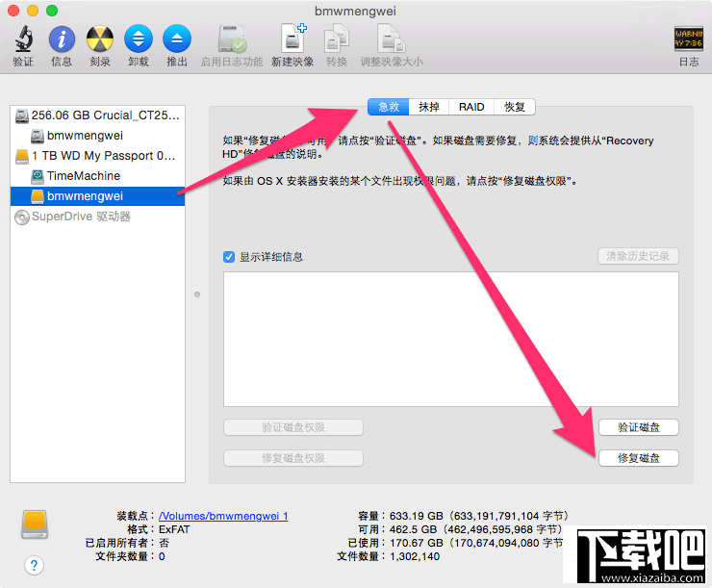
Task: Click inside the details log text area
Action: coord(451,339)
